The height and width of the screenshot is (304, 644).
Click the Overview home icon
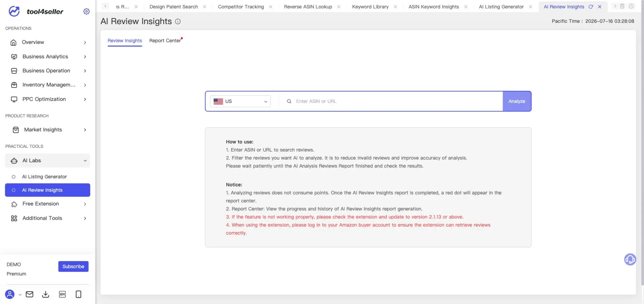pyautogui.click(x=13, y=42)
